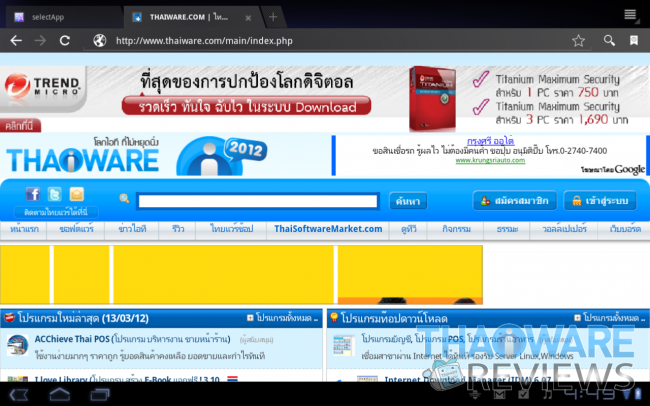Viewport: 650px width, 406px height.
Task: Click the เข้าสู่ระบบ login button
Action: (600, 201)
